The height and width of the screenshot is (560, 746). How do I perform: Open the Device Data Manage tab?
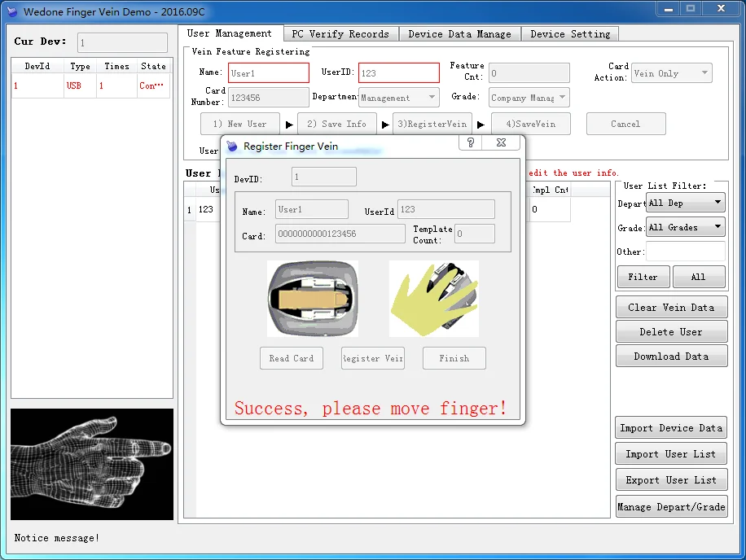[459, 34]
